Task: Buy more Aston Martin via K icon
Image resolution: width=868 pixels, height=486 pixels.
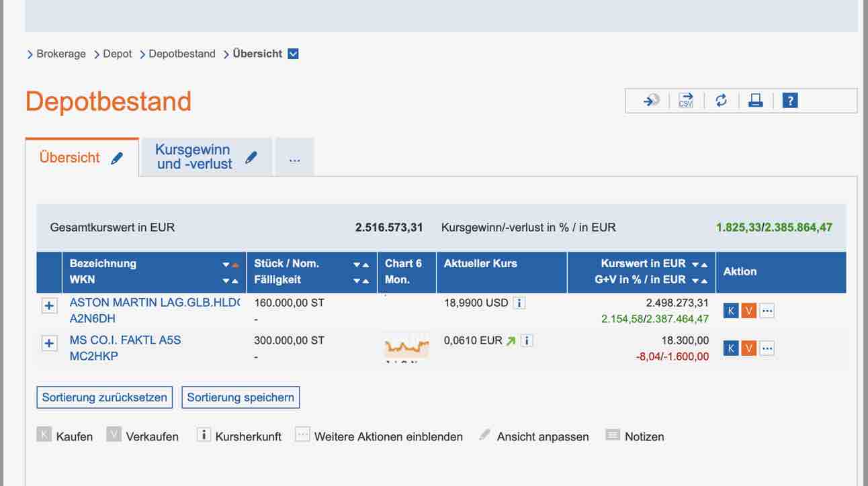Action: 730,311
